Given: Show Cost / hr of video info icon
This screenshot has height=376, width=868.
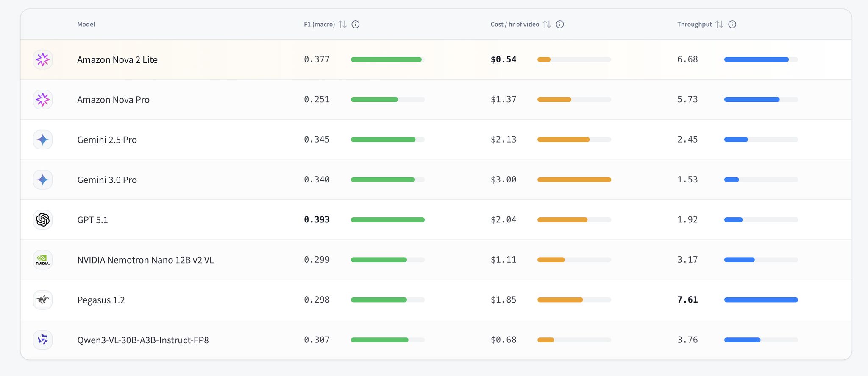Looking at the screenshot, I should [x=560, y=25].
